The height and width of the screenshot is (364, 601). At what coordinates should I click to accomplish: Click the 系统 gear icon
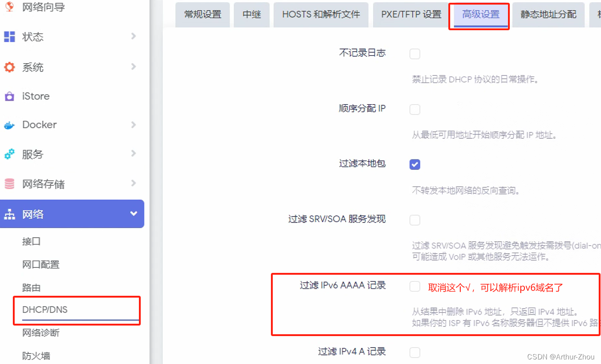click(x=10, y=67)
